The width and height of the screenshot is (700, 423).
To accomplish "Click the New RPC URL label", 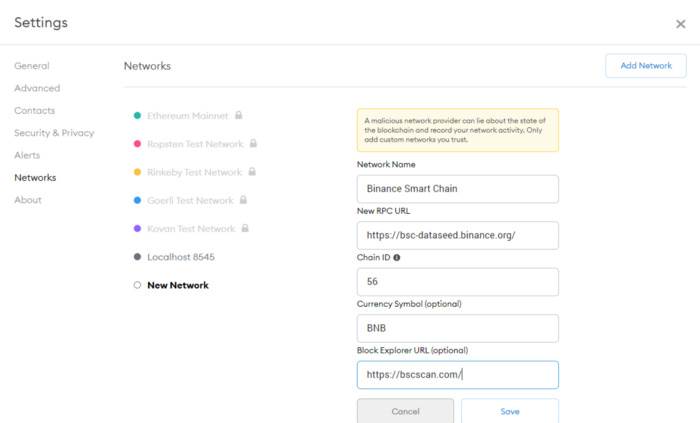I will (383, 211).
